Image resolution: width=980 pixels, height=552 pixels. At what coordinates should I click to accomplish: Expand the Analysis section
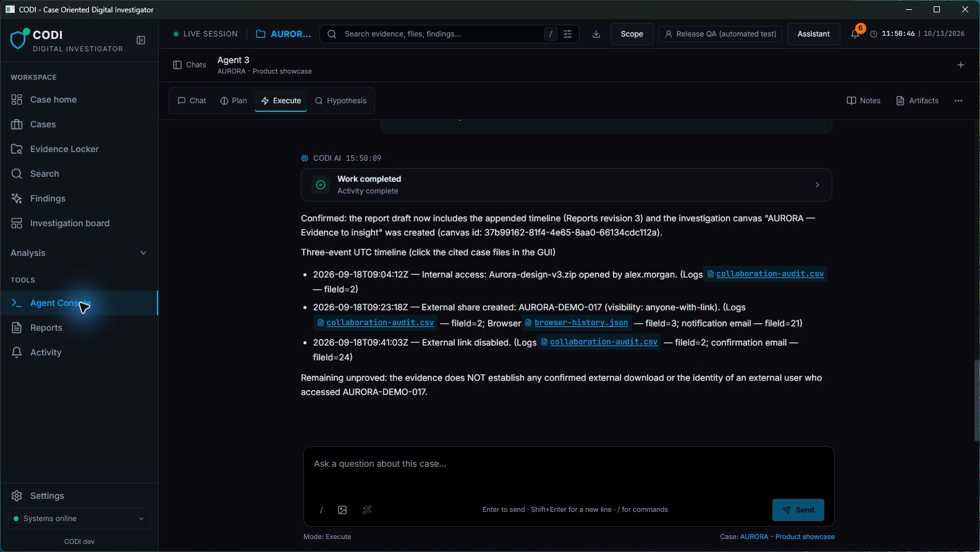79,253
